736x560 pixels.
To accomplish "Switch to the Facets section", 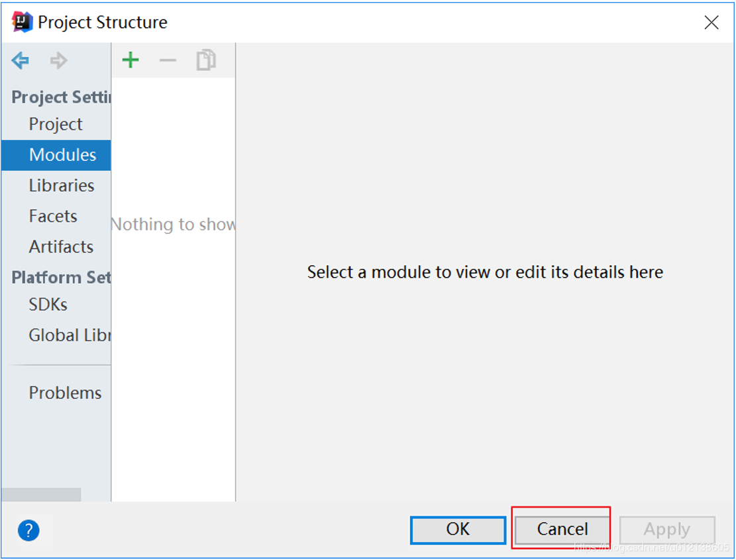I will (x=56, y=216).
